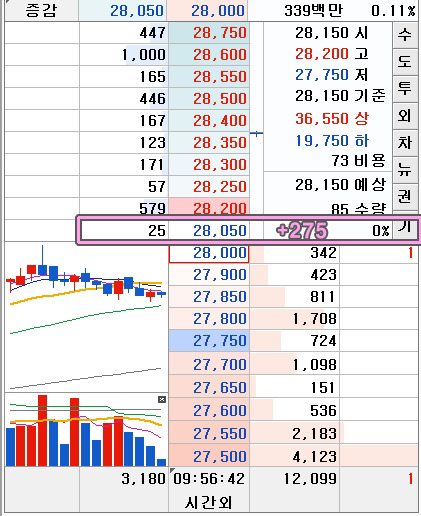
Task: Click the 증감 header cell
Action: click(x=42, y=10)
